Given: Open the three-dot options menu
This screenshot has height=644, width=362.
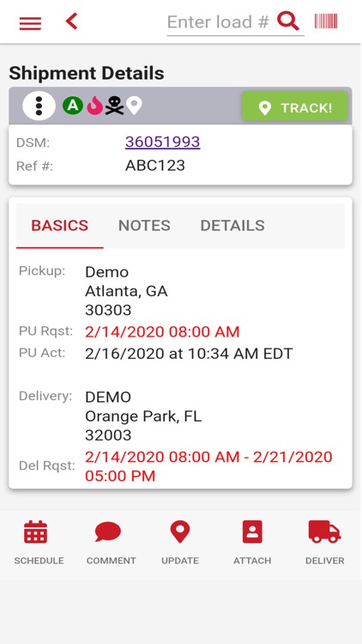Looking at the screenshot, I should click(39, 106).
